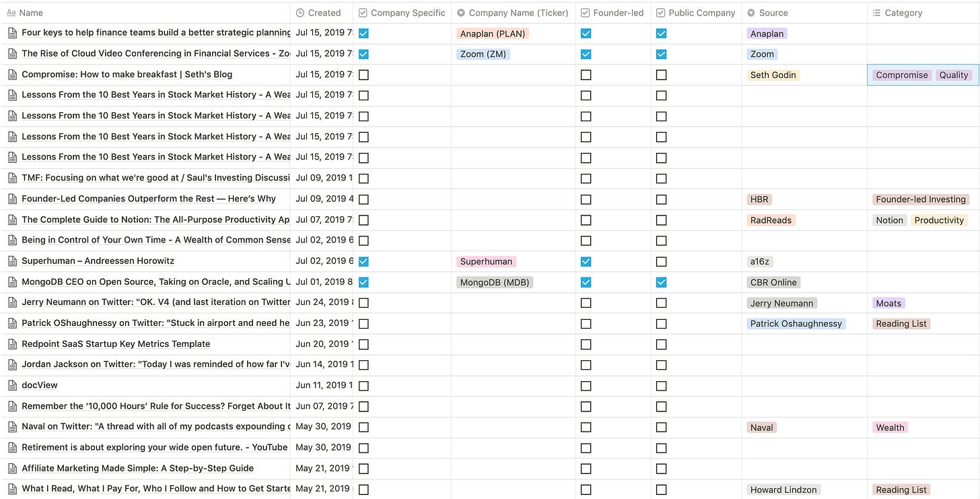
Task: Click the text type icon in the Name header
Action: [x=11, y=13]
